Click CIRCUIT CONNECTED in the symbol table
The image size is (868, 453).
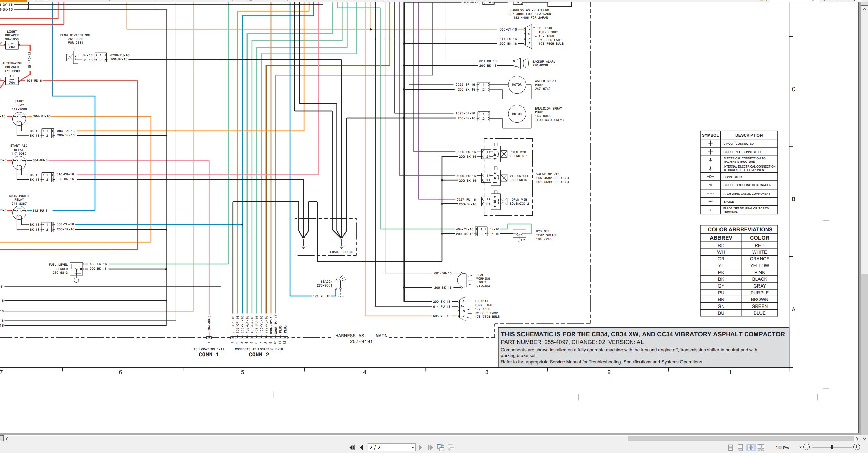[738, 144]
